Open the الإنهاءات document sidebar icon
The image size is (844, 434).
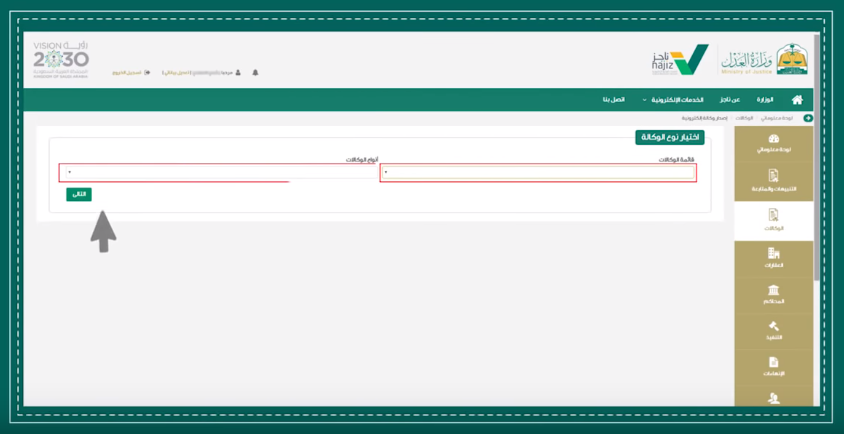pos(773,367)
